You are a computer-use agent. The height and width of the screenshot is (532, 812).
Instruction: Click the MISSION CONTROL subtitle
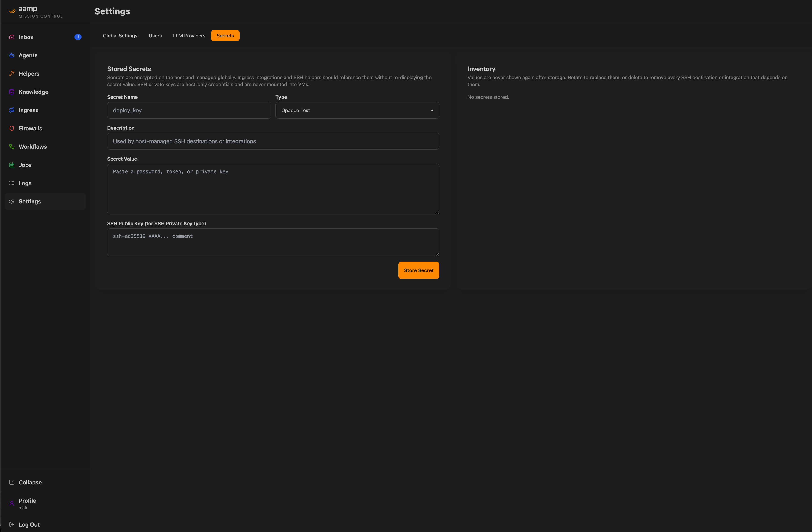coord(41,16)
